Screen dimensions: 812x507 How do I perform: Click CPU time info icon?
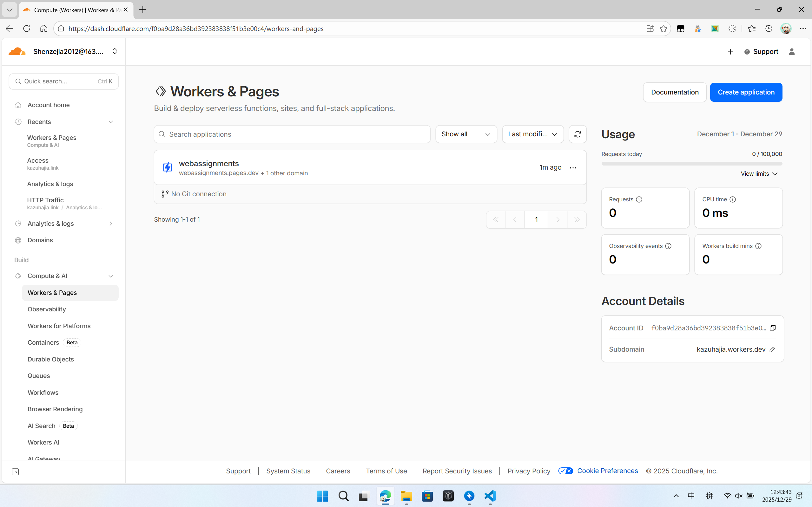[733, 199]
